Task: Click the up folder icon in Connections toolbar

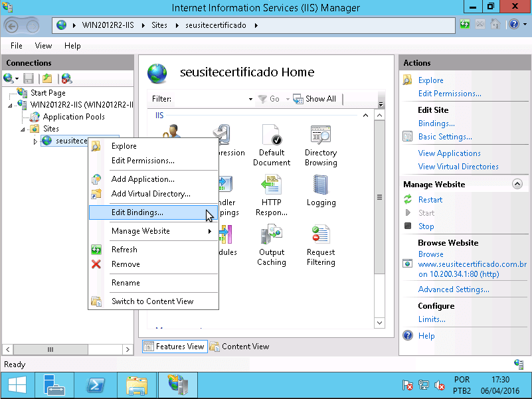Action: 47,79
